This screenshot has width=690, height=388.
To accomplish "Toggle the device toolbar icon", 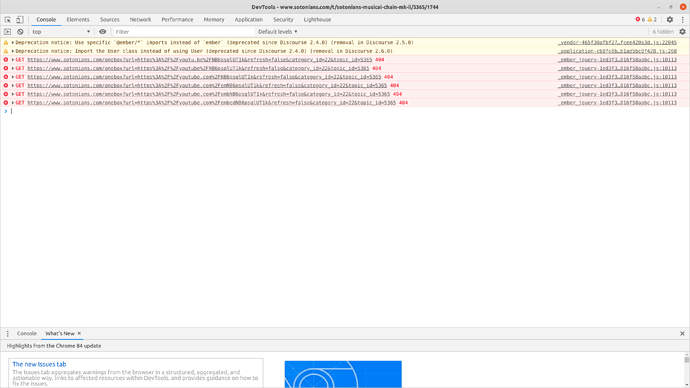I will pyautogui.click(x=20, y=20).
